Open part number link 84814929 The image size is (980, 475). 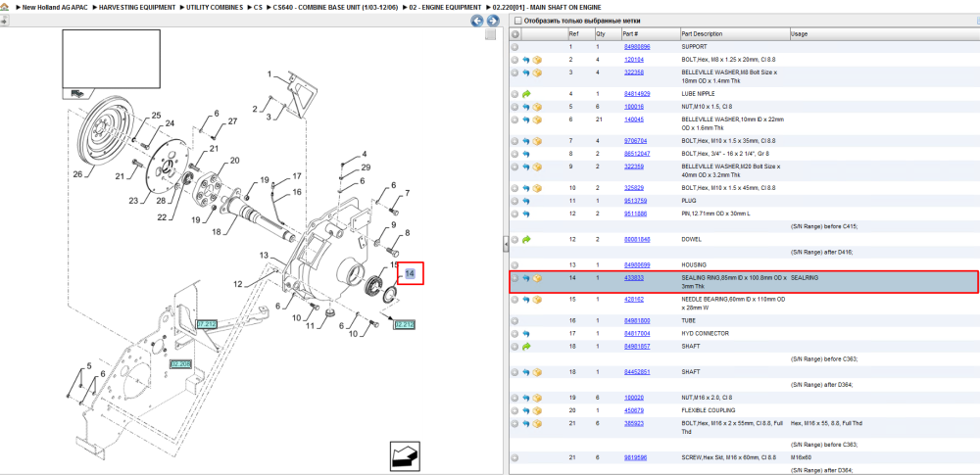point(637,94)
